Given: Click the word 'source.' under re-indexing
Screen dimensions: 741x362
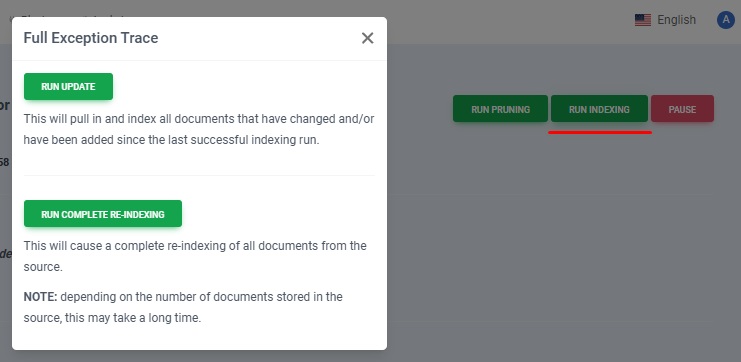Looking at the screenshot, I should coord(43,267).
